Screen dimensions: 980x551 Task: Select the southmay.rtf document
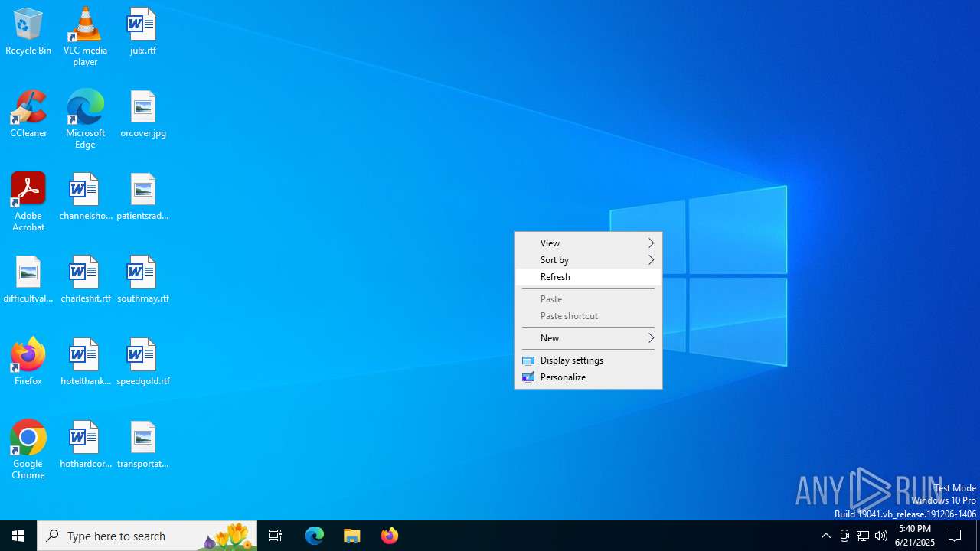[143, 279]
